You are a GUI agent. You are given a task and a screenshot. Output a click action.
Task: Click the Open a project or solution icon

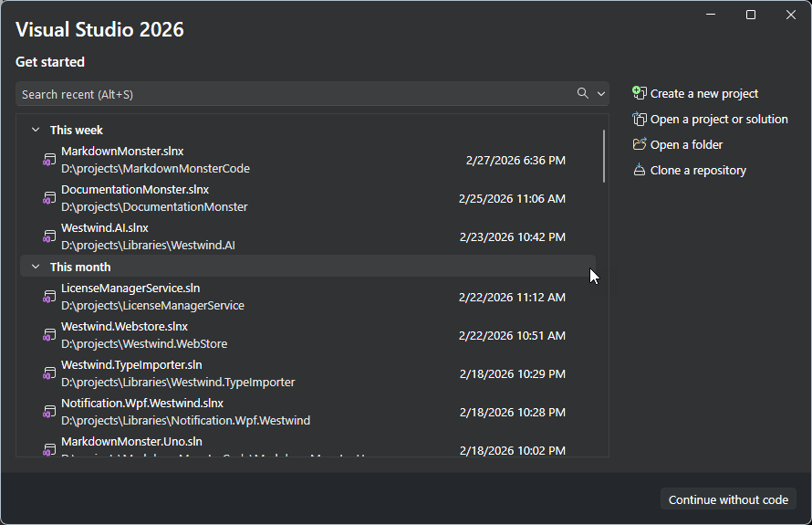pos(640,120)
